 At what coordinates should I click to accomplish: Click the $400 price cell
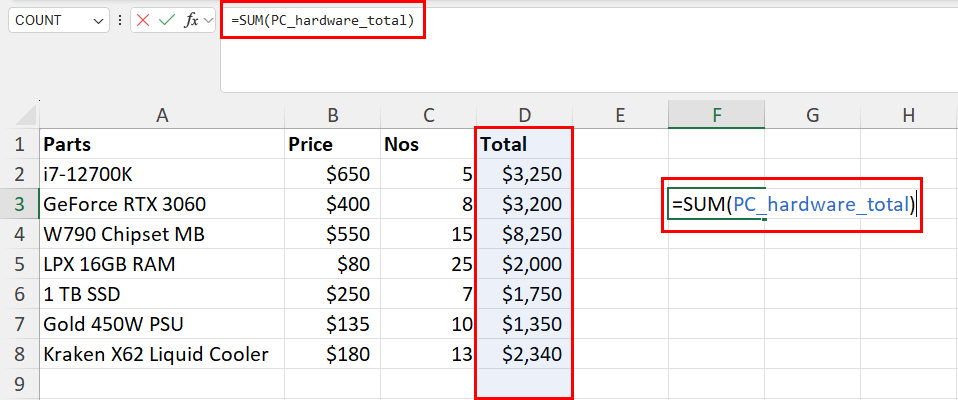coord(332,204)
